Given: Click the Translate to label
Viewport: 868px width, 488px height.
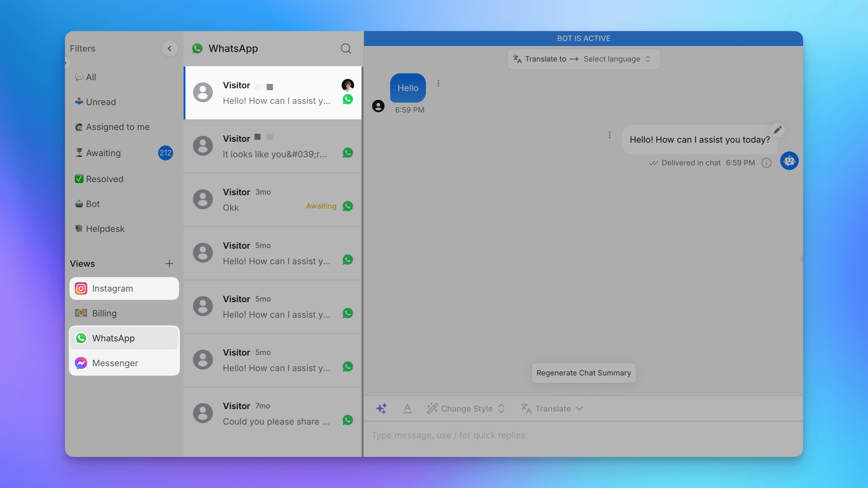Looking at the screenshot, I should pos(545,59).
